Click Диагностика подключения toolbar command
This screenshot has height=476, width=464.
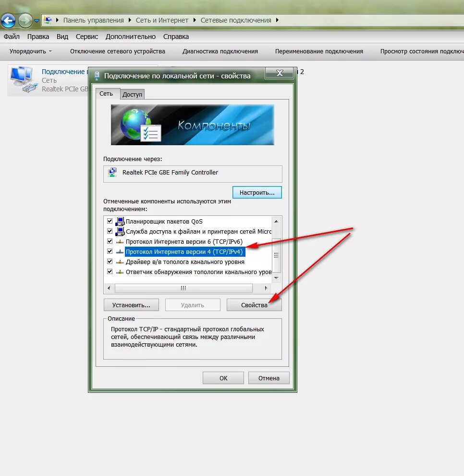220,51
